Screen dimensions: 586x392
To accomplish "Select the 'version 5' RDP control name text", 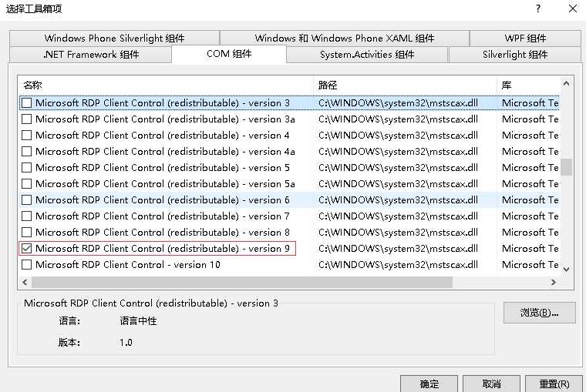I will click(x=163, y=168).
